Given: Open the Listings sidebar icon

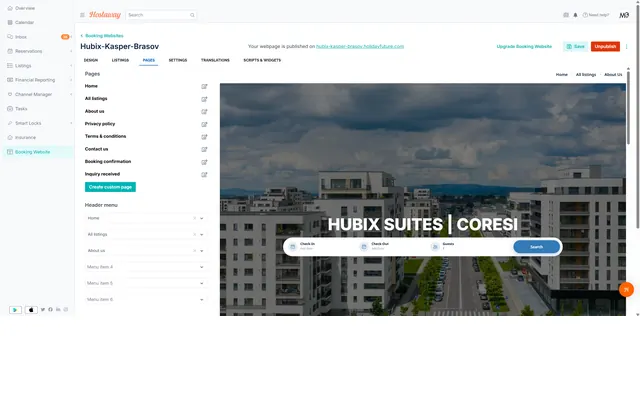Looking at the screenshot, I should (x=10, y=65).
